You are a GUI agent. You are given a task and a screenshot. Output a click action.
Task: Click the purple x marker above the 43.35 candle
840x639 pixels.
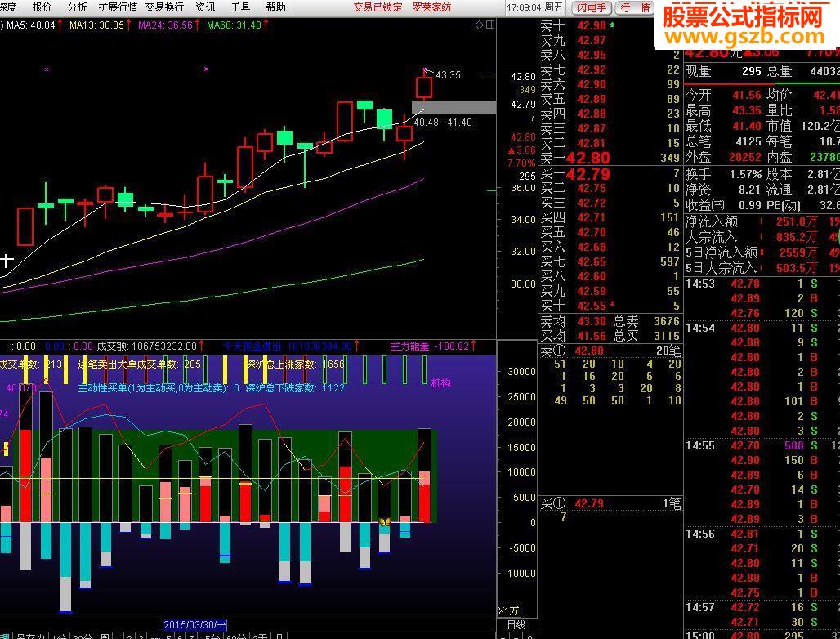tap(426, 69)
